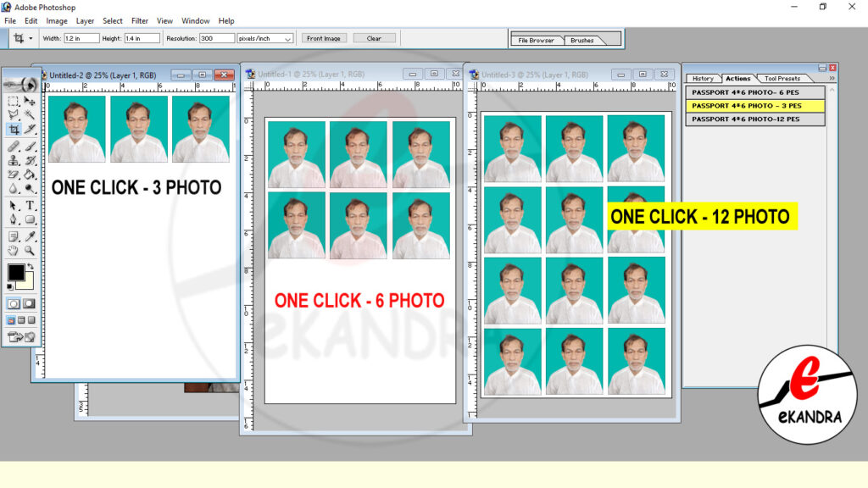
Task: Pick the Eyedropper tool
Action: coord(31,236)
